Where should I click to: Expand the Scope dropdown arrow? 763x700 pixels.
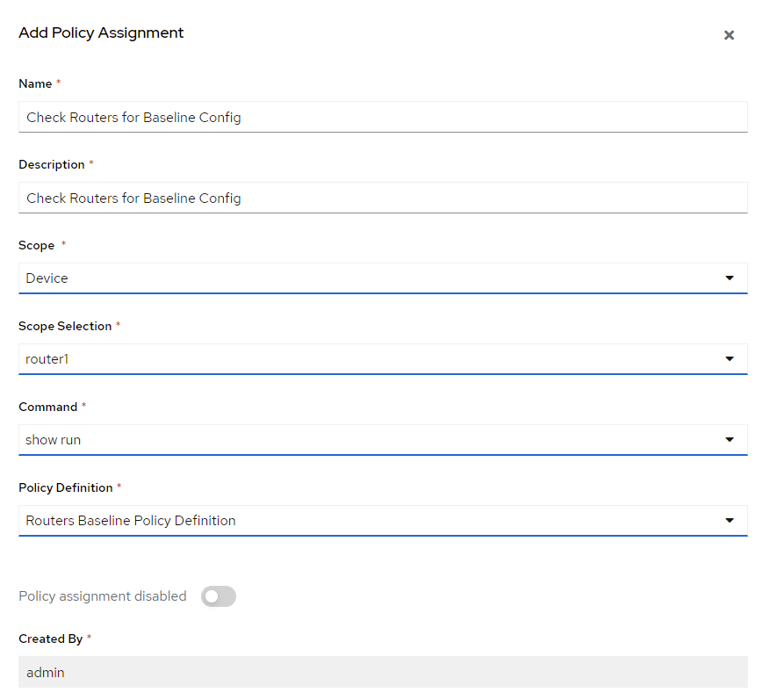click(x=729, y=278)
